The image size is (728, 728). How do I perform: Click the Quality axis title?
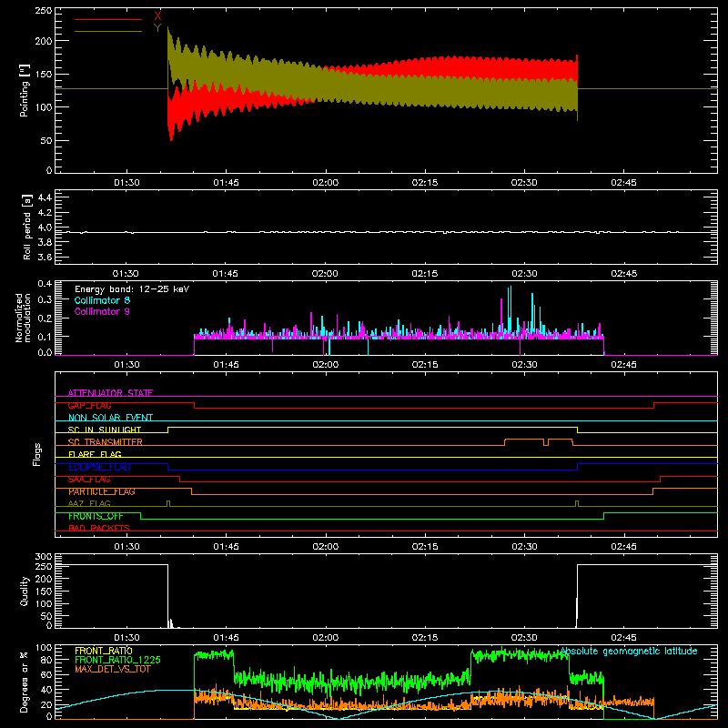(x=25, y=591)
